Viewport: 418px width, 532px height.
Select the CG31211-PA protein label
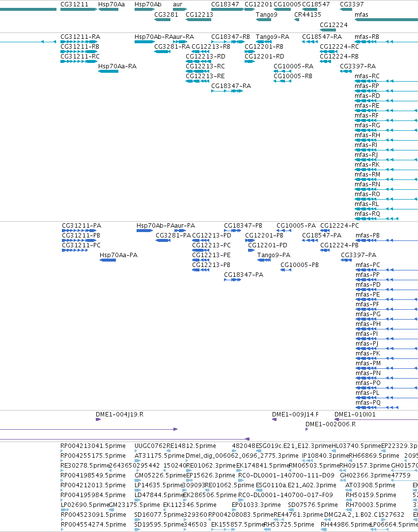(x=82, y=226)
